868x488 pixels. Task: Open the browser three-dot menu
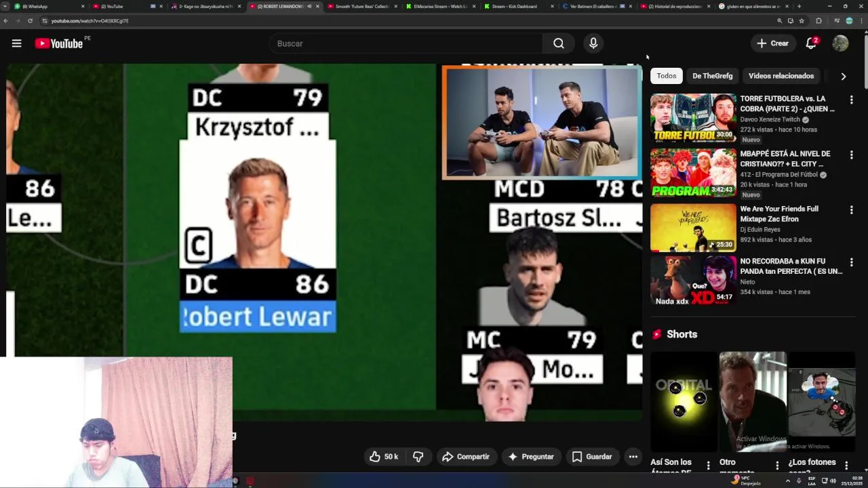(861, 21)
